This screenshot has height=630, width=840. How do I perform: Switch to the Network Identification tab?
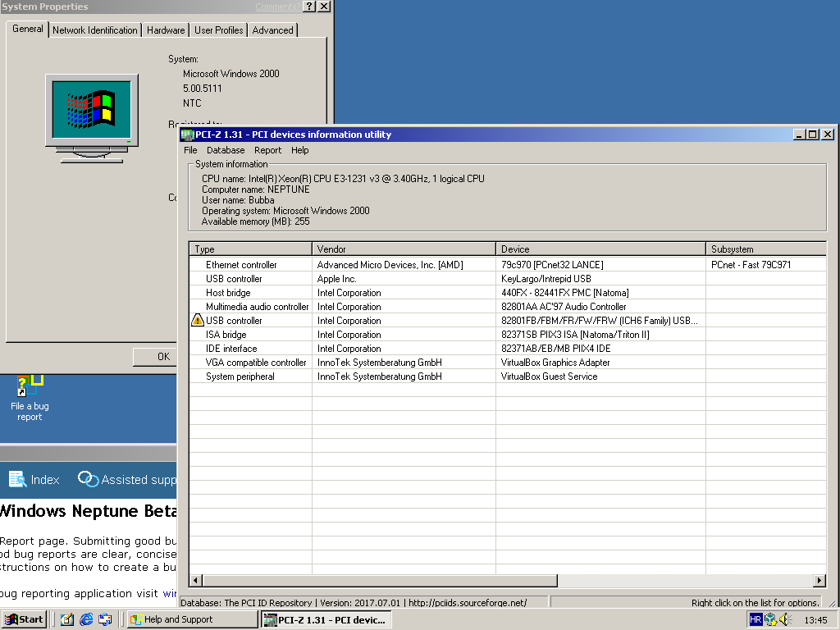pos(95,30)
